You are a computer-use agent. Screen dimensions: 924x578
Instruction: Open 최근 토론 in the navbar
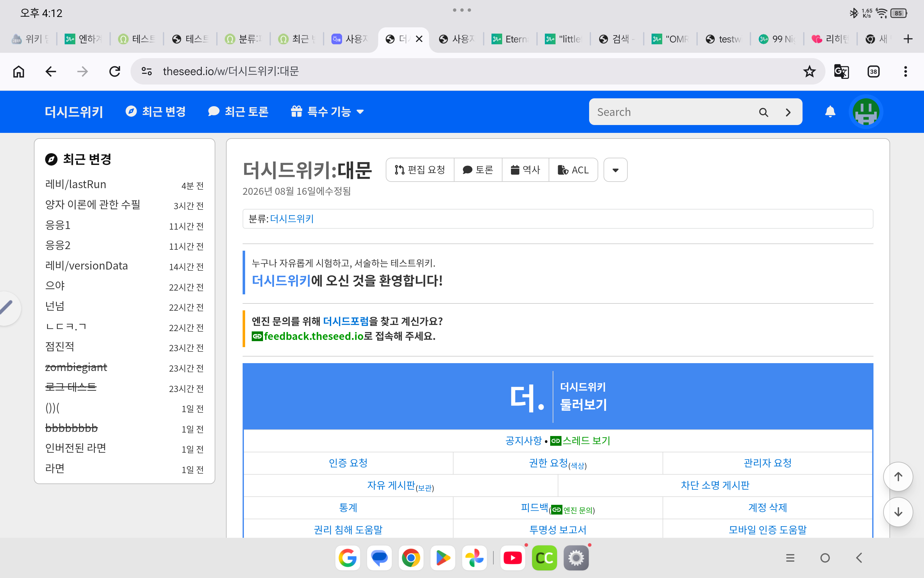238,112
